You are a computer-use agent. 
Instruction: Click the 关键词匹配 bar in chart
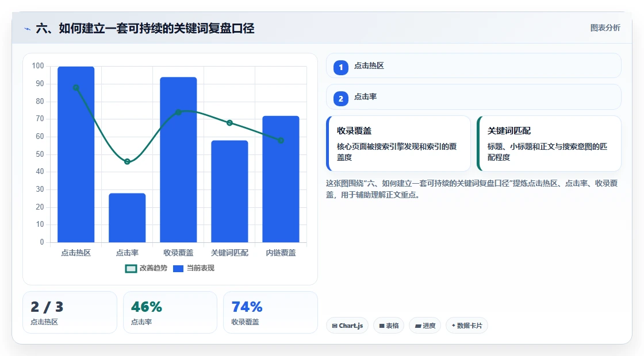coord(229,192)
